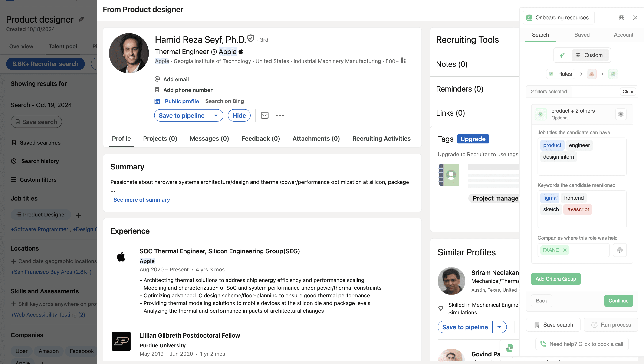This screenshot has width=644, height=364.
Task: Click the Apple logo in experience
Action: [121, 257]
